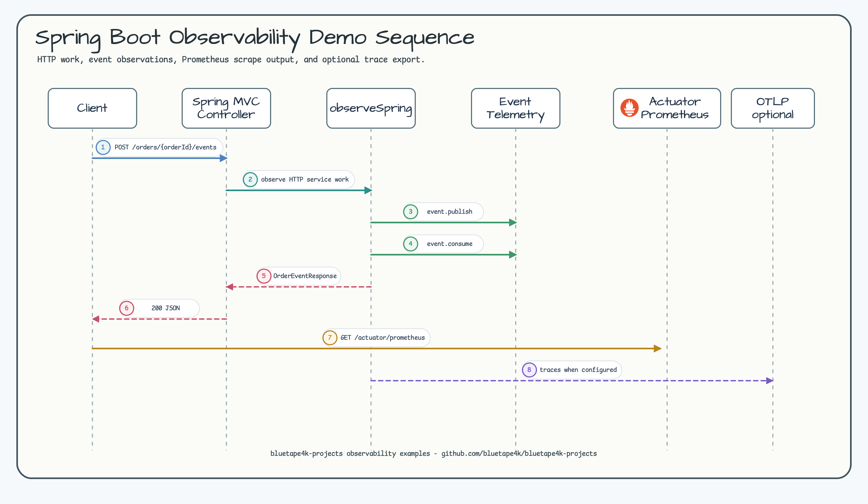Click the 'event.publish' message label

[450, 212]
